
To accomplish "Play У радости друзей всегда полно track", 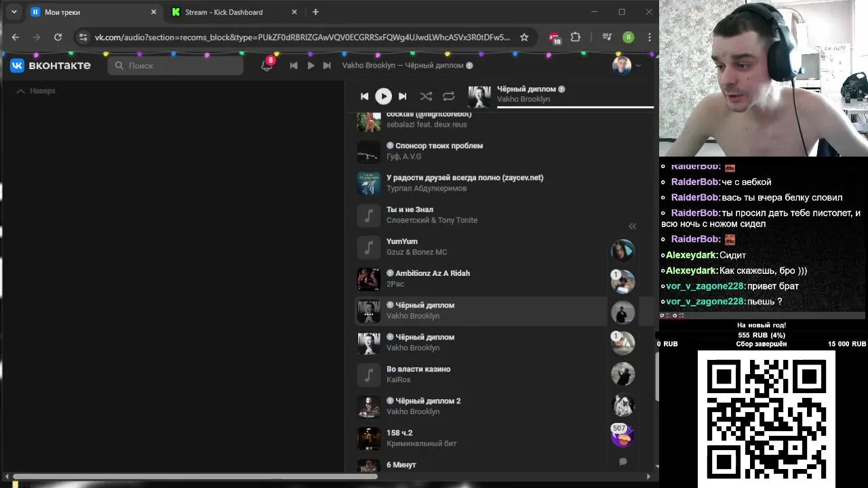I will [465, 178].
